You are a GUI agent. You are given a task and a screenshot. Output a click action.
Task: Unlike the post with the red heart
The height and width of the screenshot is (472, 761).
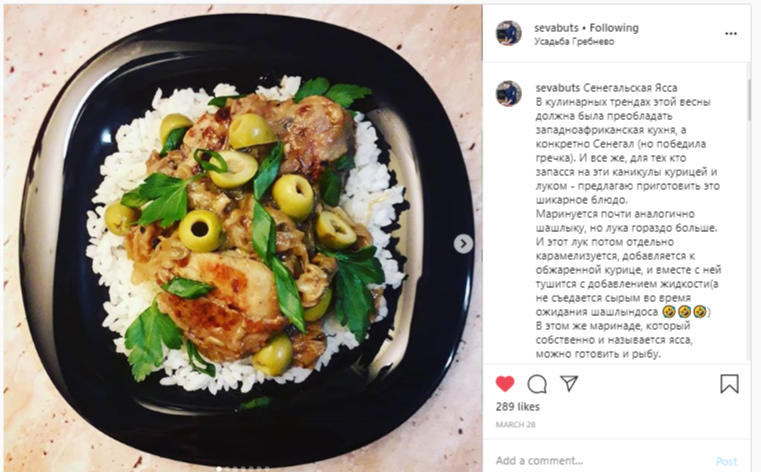[505, 384]
